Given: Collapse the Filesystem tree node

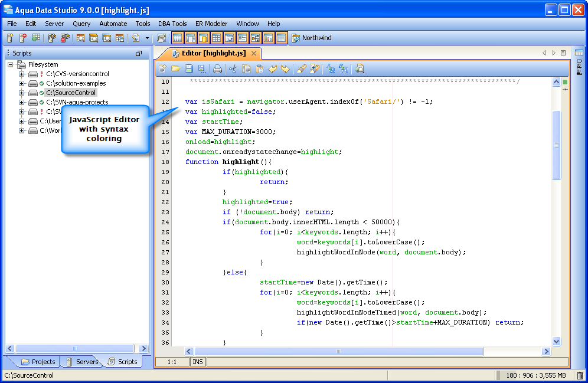Looking at the screenshot, I should coord(11,65).
